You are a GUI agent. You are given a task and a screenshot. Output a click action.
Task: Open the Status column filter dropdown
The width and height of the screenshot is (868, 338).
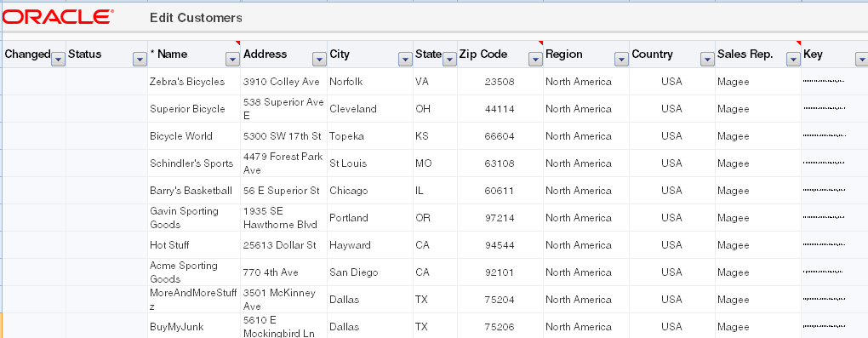coord(140,59)
